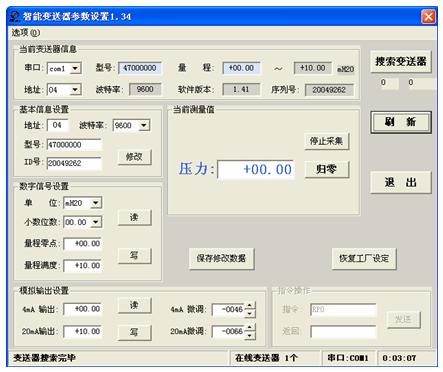The width and height of the screenshot is (443, 372).
Task: Open the 波特率 9600 dropdown in 基本信息设置
Action: click(x=144, y=125)
